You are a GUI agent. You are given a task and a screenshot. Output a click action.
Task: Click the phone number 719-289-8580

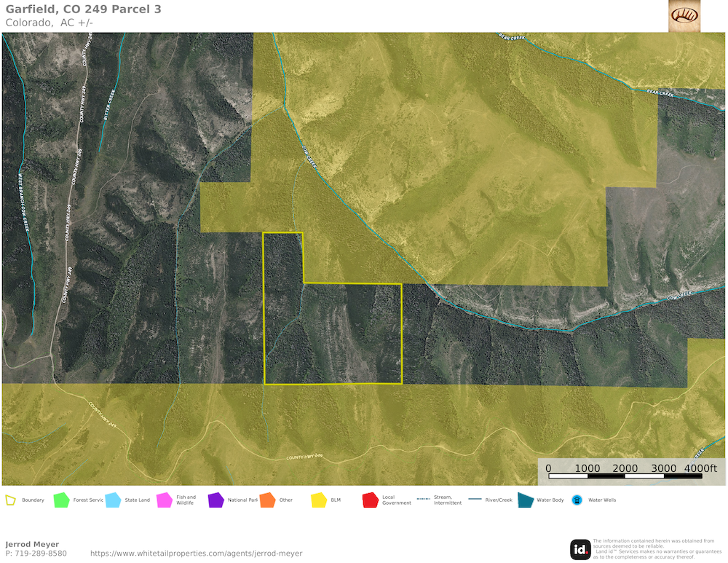tap(36, 554)
